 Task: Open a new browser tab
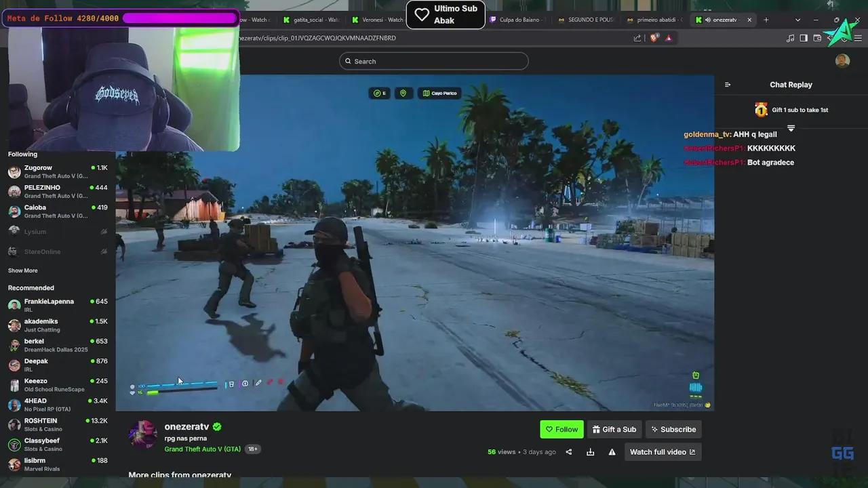click(766, 20)
